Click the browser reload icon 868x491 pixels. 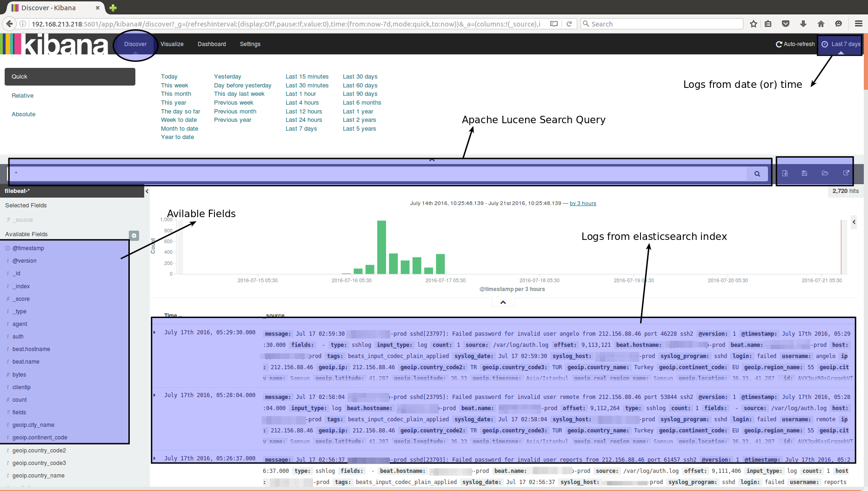click(569, 24)
